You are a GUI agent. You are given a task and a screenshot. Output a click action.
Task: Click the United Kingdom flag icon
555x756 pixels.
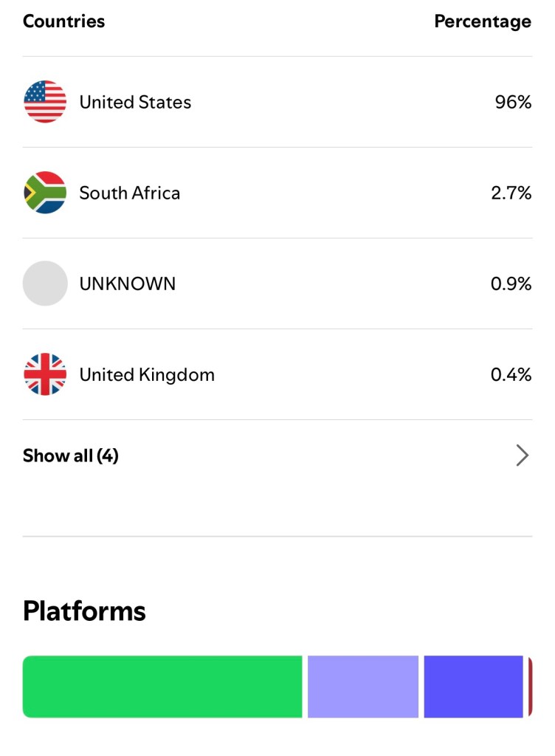(45, 374)
